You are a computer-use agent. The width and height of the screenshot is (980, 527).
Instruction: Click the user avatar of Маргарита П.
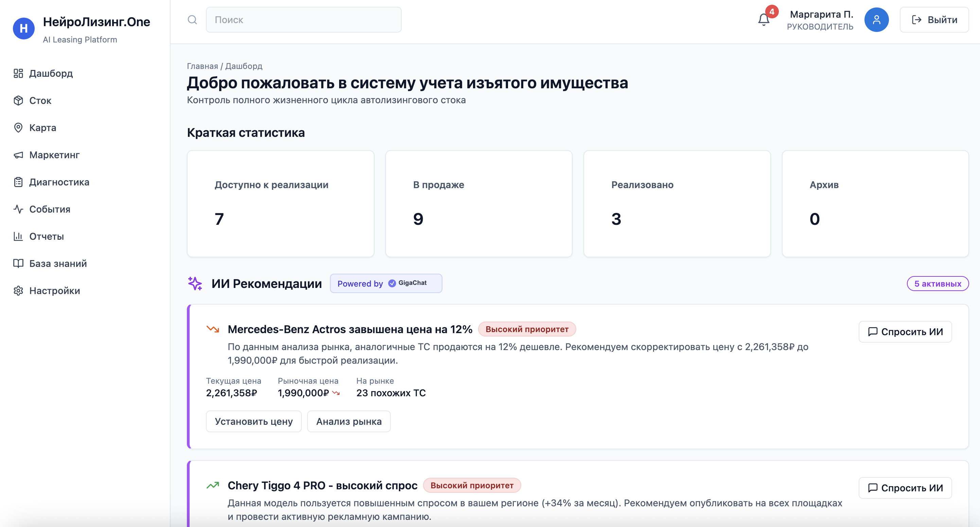point(877,19)
